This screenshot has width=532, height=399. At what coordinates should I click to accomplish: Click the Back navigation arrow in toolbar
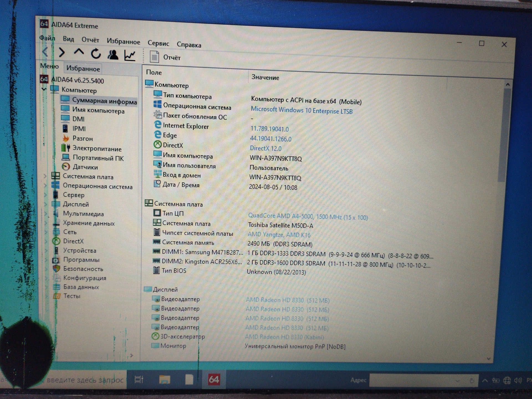tap(45, 52)
